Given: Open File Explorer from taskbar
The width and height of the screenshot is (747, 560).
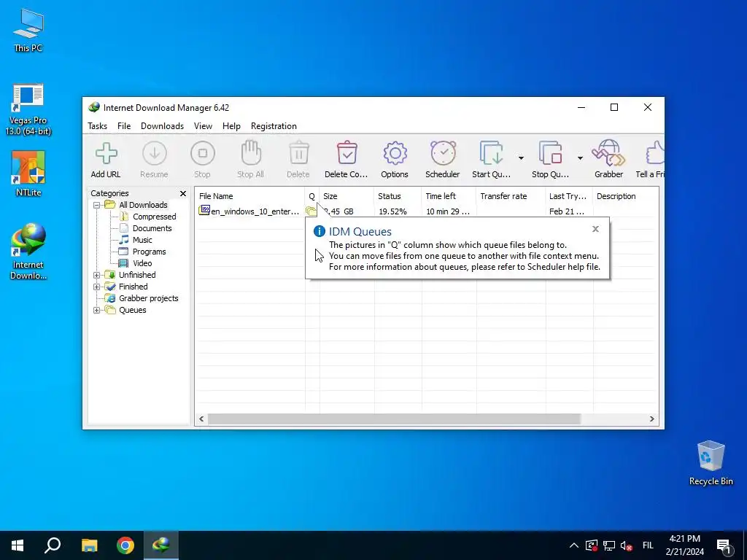Looking at the screenshot, I should tap(89, 545).
